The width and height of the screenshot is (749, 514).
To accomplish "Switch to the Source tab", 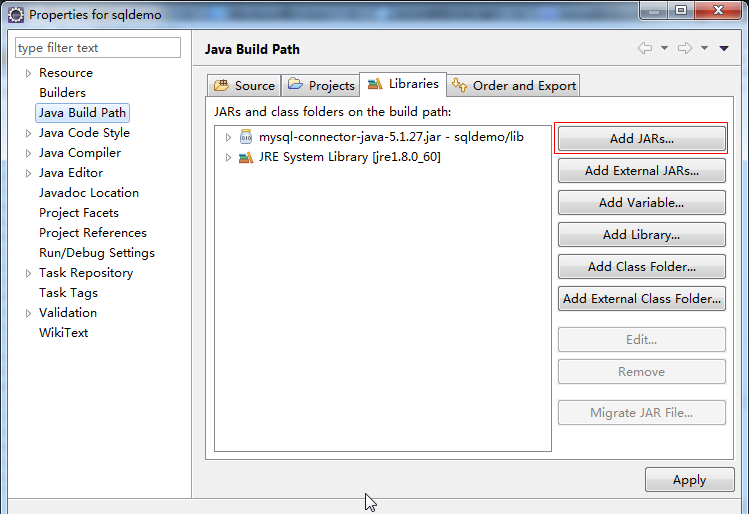I will tap(243, 86).
